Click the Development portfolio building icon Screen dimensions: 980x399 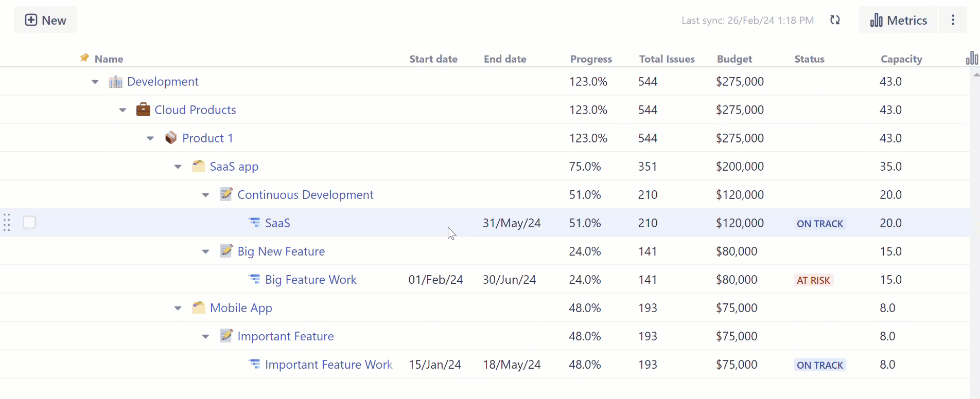(x=116, y=82)
